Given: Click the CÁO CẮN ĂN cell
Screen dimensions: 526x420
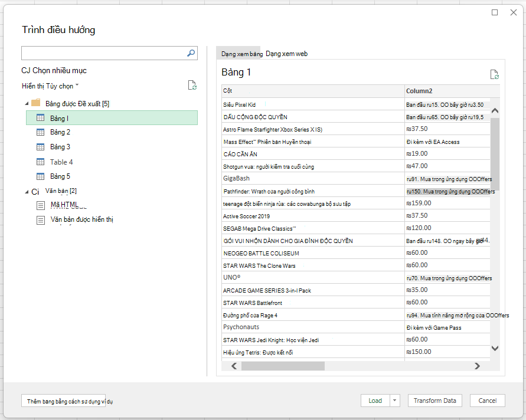Looking at the screenshot, I should click(x=313, y=154).
